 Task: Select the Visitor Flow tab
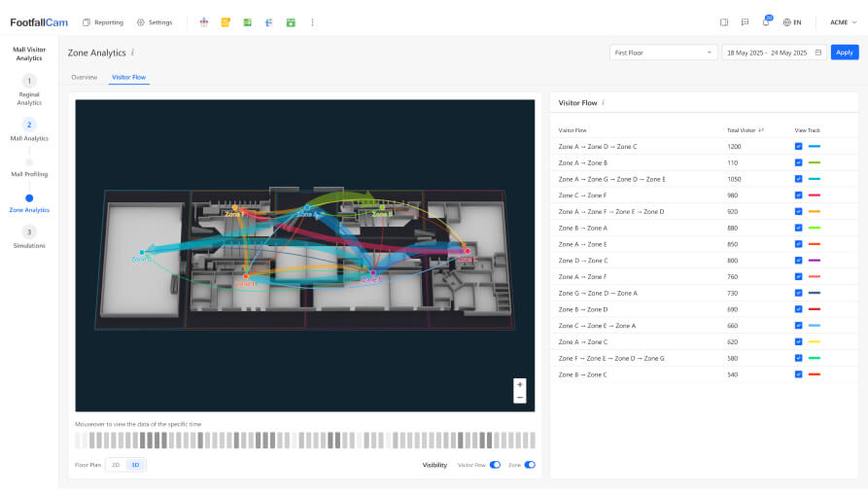(129, 77)
